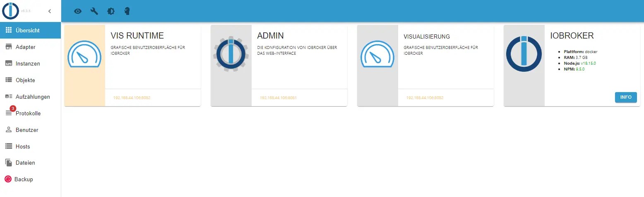Click the version number beside the logo
This screenshot has height=197, width=644.
click(25, 11)
